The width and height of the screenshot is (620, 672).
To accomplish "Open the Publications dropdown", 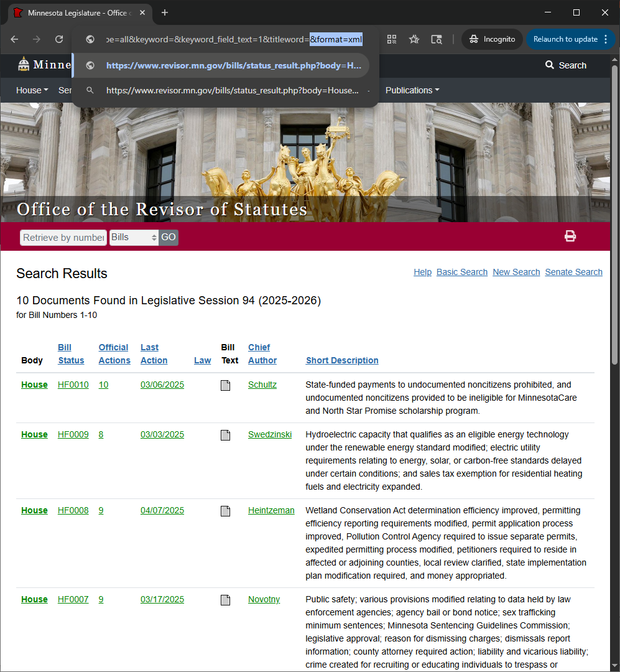I will pos(412,90).
